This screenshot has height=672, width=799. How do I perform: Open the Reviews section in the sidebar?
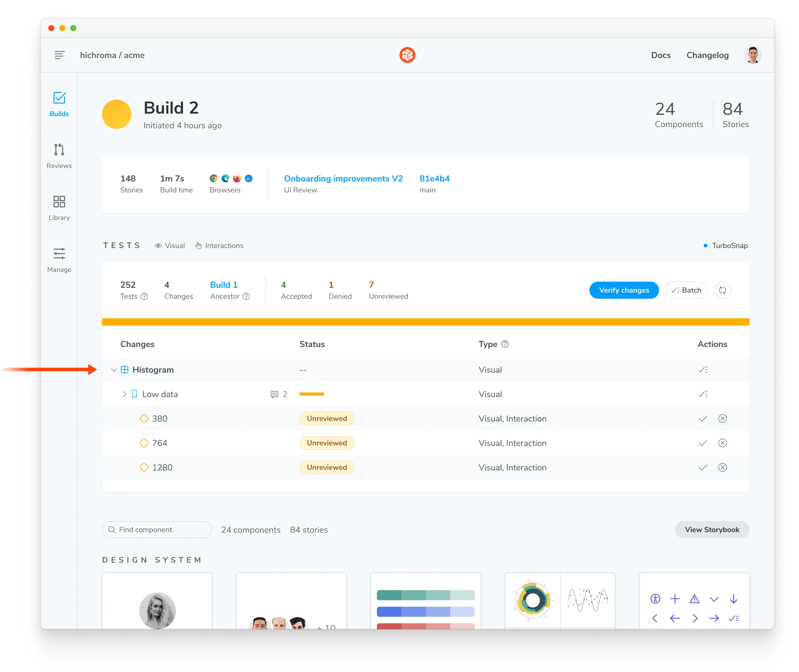(59, 156)
